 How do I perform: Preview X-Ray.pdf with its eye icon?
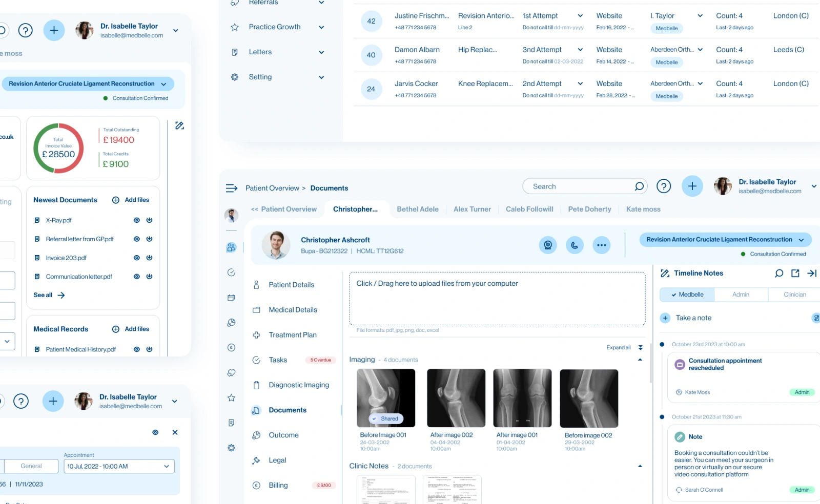[x=136, y=220]
